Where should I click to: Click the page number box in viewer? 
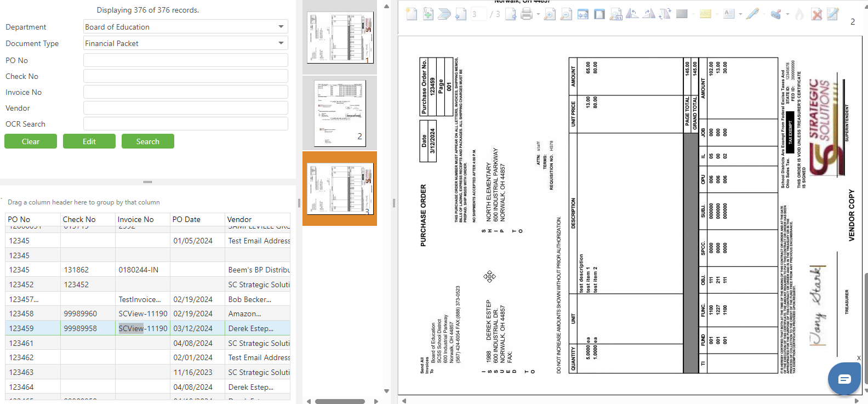(x=478, y=14)
